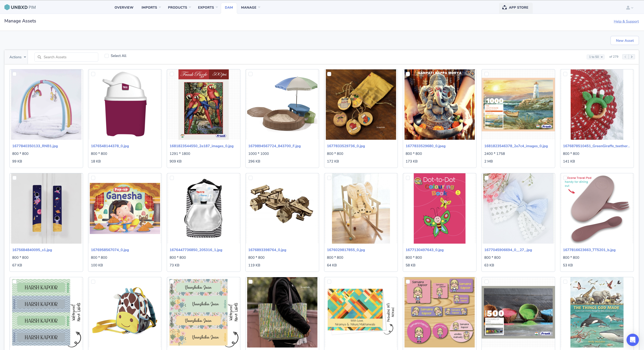Screen dimensions: 644x350
Task: Switch to the Overview tab
Action: [124, 7]
